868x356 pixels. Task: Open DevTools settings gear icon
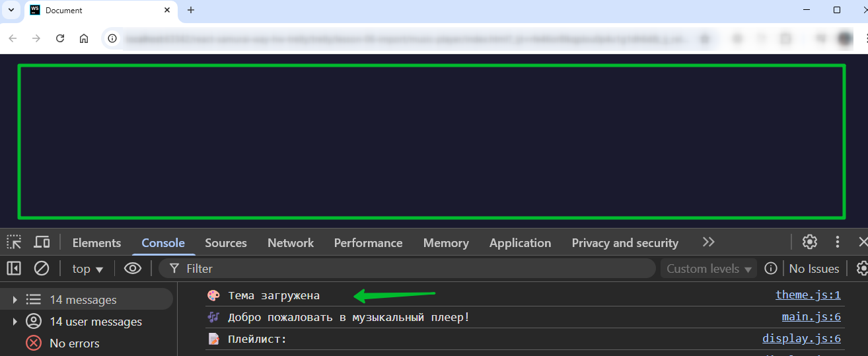coord(810,242)
